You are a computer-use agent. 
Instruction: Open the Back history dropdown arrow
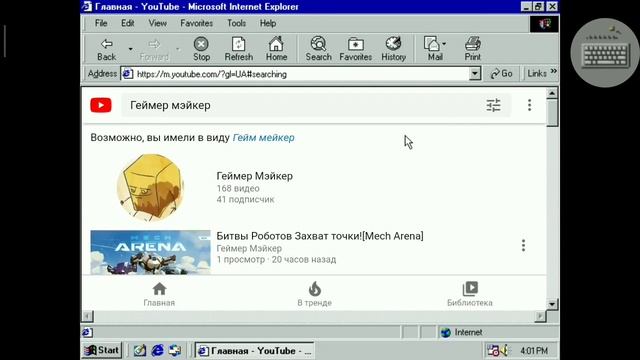click(130, 49)
